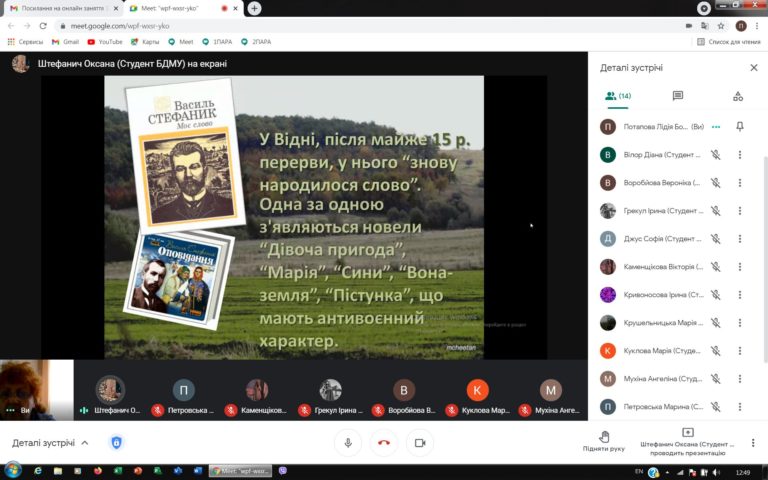Select Куклова Мар. thumbnail in filmstrip
Image resolution: width=768 pixels, height=480 pixels.
pyautogui.click(x=478, y=390)
